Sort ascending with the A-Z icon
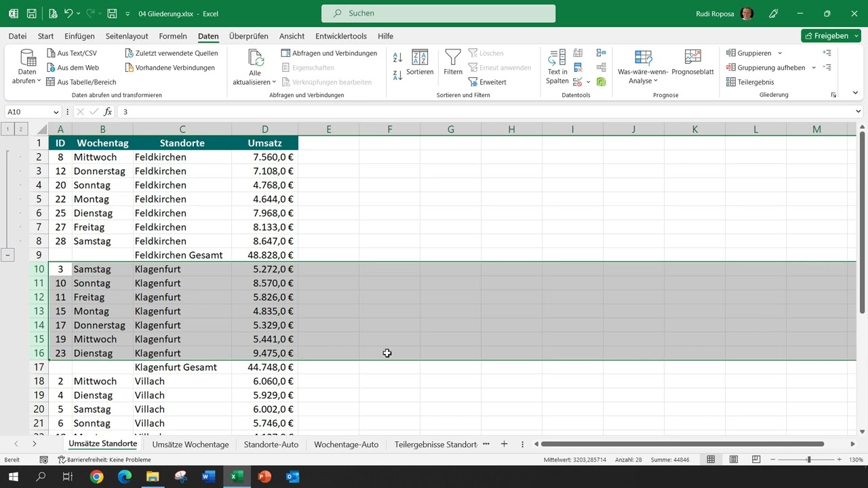Screen dimensions: 868x488 398,58
